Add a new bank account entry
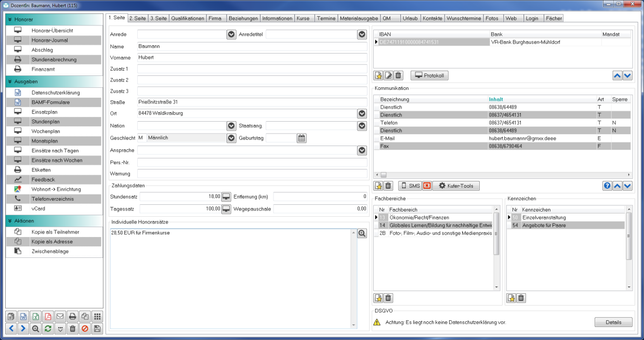Image resolution: width=644 pixels, height=340 pixels. tap(378, 76)
